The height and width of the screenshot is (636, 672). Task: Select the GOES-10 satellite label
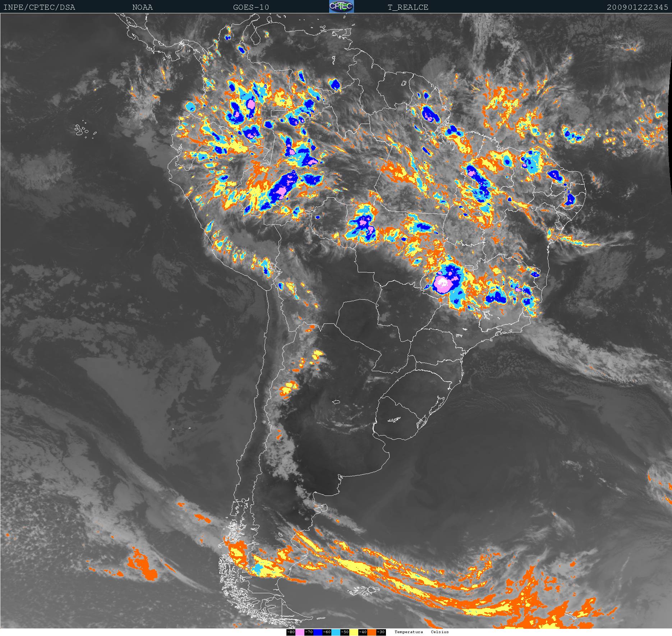(x=251, y=7)
